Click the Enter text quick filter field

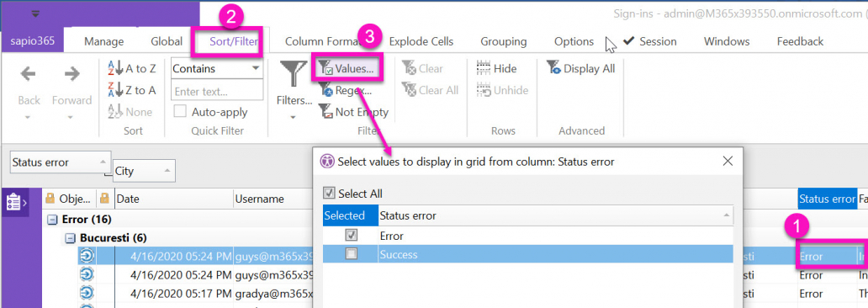click(217, 91)
